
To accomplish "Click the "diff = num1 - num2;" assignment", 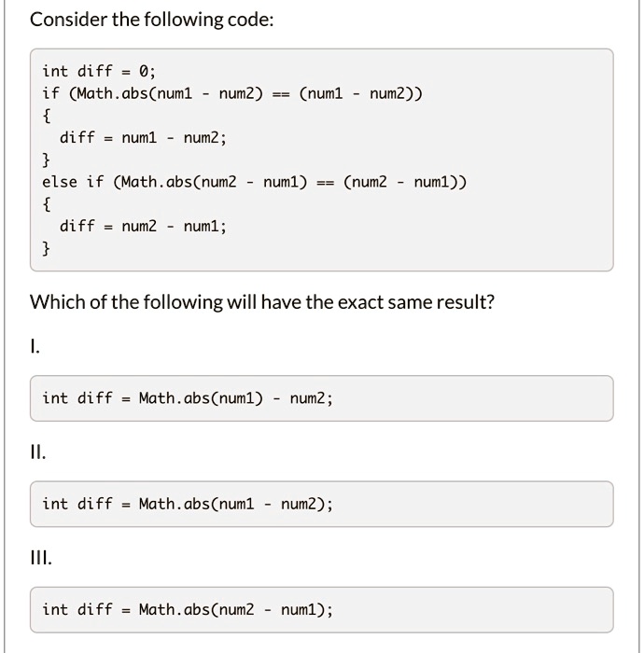I will (143, 138).
